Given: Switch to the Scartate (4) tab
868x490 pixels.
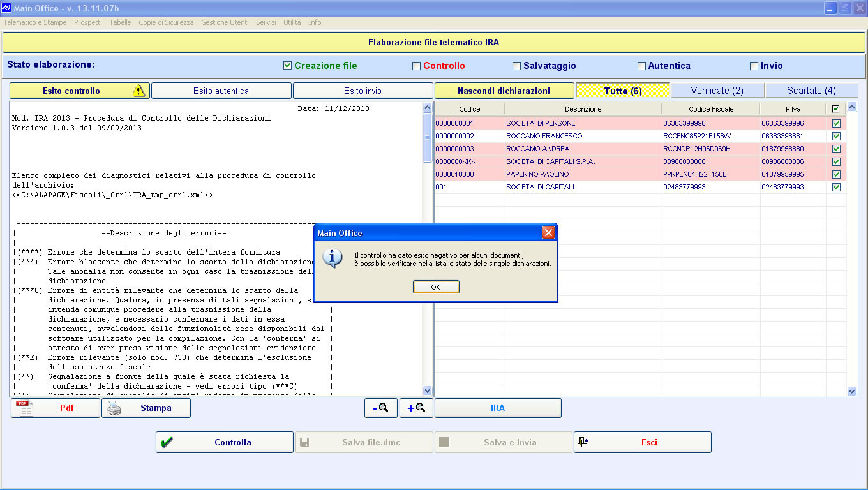Looking at the screenshot, I should click(811, 91).
